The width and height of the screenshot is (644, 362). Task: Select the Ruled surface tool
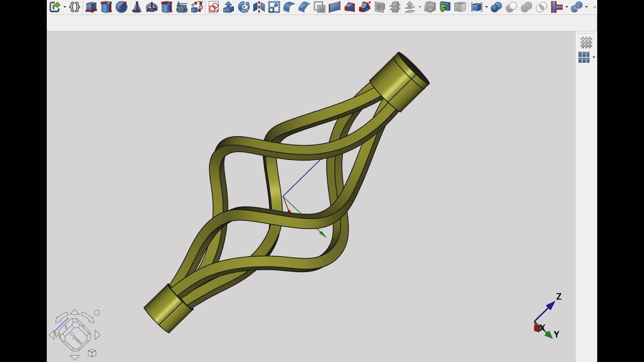pyautogui.click(x=334, y=7)
